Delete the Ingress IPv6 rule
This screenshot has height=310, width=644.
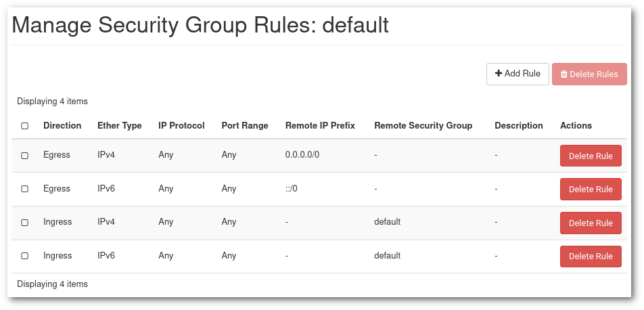(x=591, y=257)
